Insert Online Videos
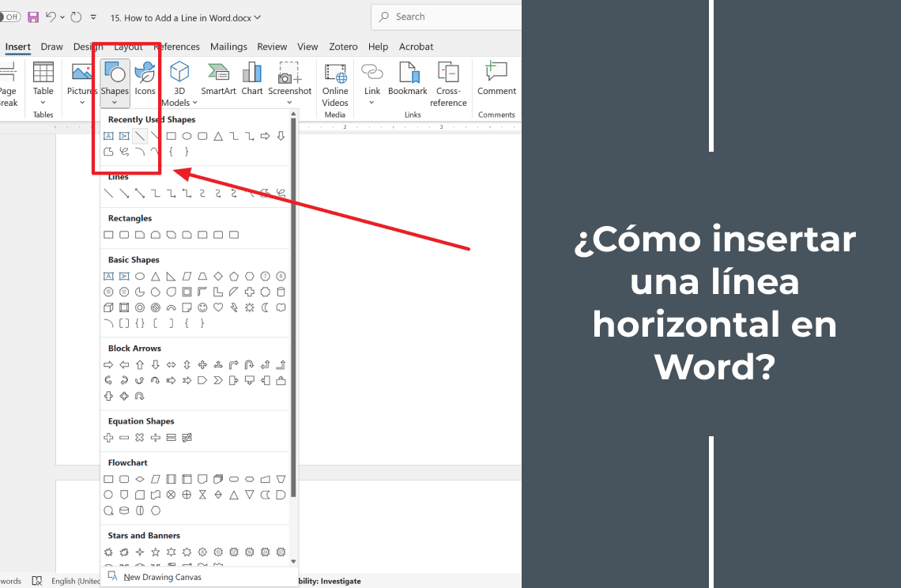This screenshot has height=588, width=901. (335, 84)
